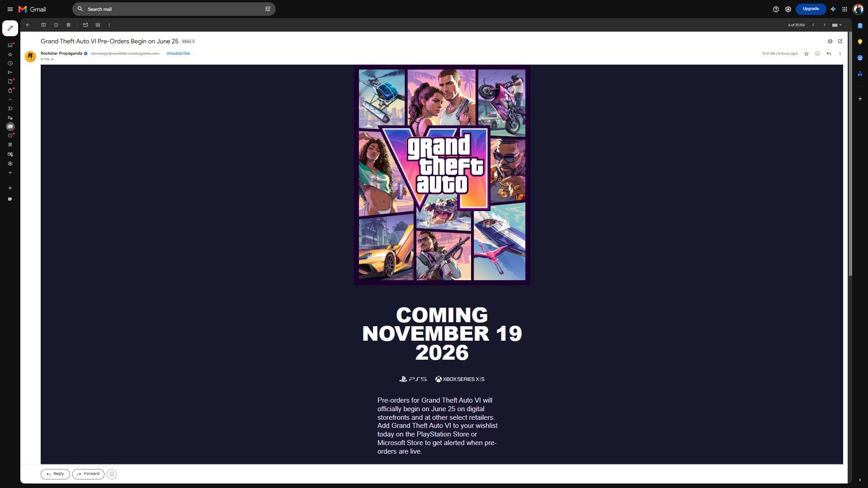Click the Move to toolbar icon
Image resolution: width=868 pixels, height=488 pixels.
click(98, 25)
